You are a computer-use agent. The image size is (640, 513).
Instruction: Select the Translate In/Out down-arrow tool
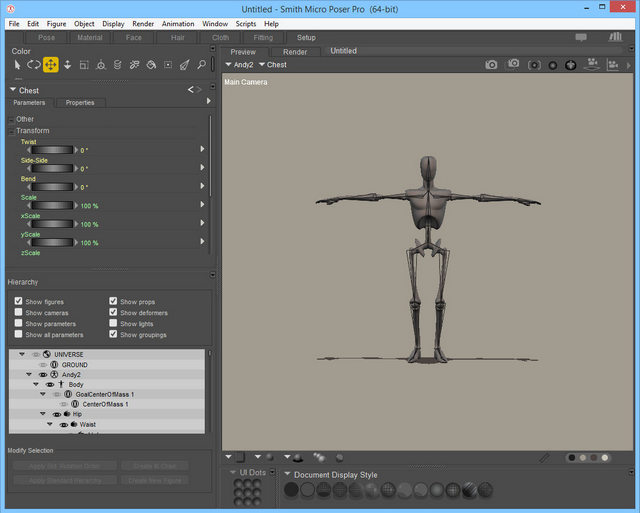tap(67, 65)
